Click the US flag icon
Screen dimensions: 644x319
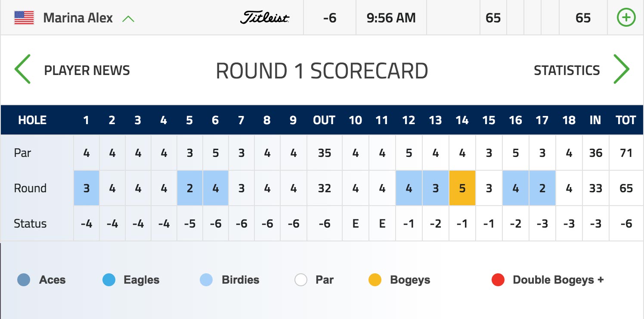(x=24, y=18)
